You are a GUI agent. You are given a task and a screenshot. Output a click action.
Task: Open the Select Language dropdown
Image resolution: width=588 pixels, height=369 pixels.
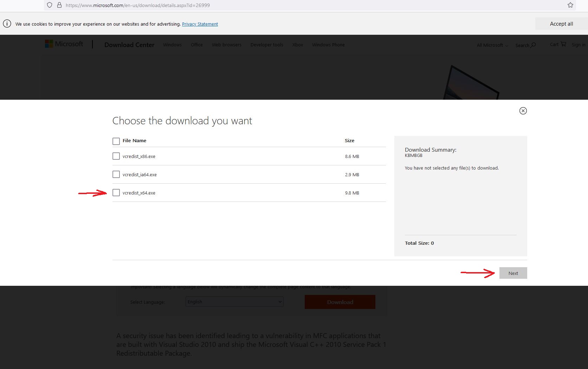[x=234, y=302]
